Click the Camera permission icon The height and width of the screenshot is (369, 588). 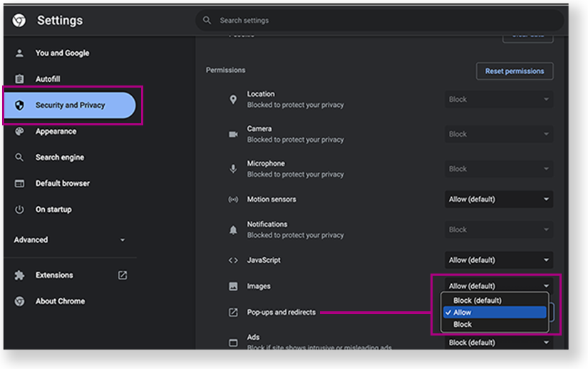coord(233,134)
